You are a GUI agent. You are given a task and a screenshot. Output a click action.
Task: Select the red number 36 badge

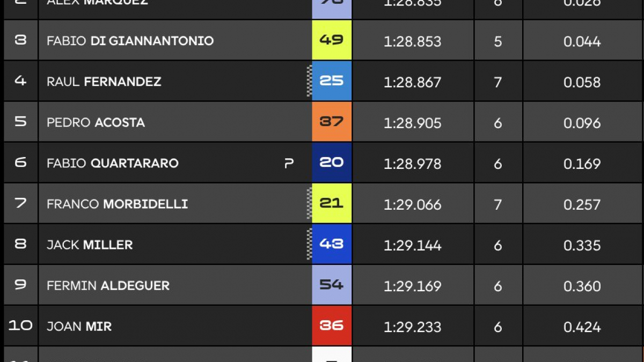click(x=332, y=326)
